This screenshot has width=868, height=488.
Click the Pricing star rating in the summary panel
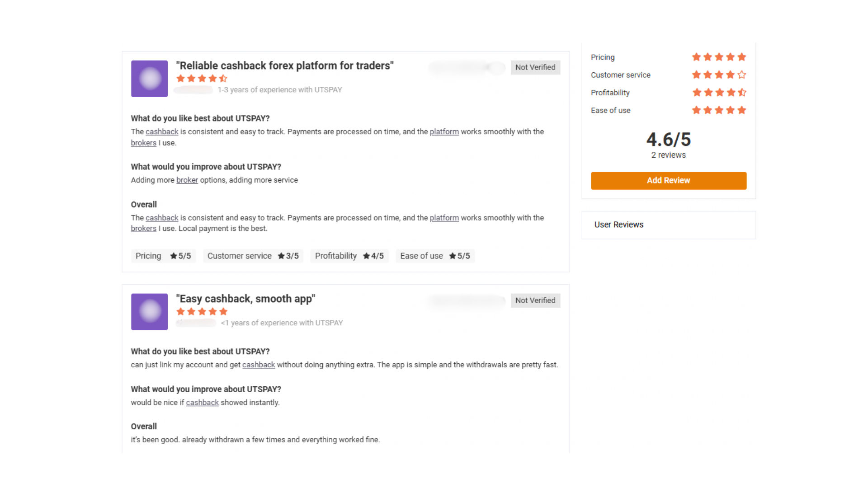[719, 57]
